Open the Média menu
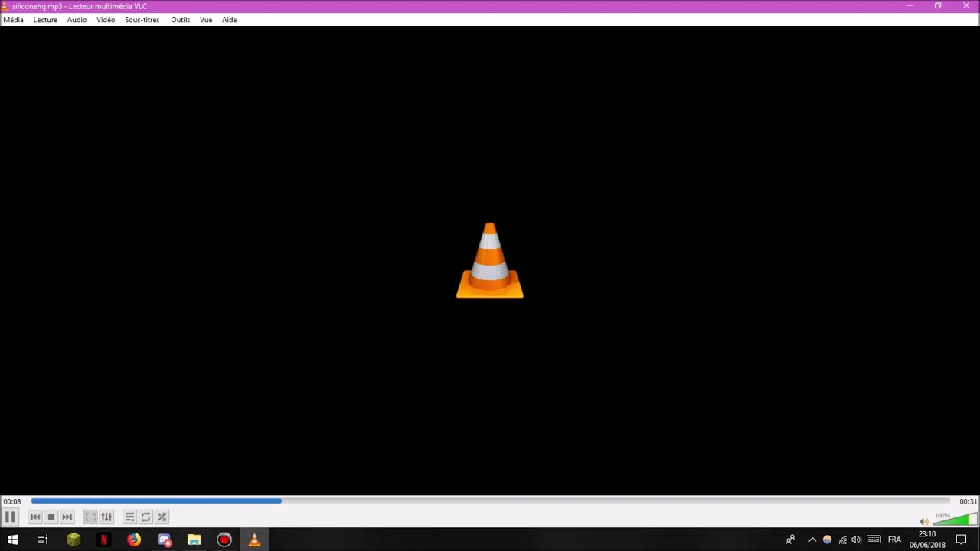This screenshot has height=551, width=980. (x=13, y=20)
